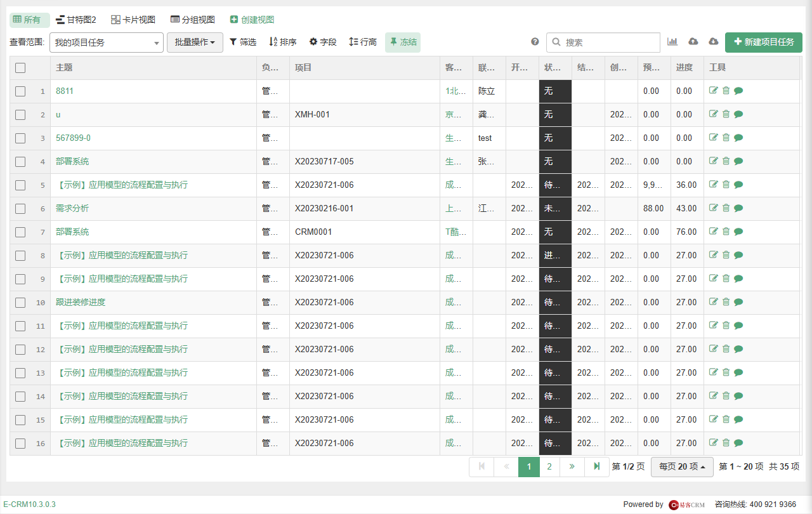812x514 pixels.
Task: Click the cloud download export icon
Action: (714, 42)
